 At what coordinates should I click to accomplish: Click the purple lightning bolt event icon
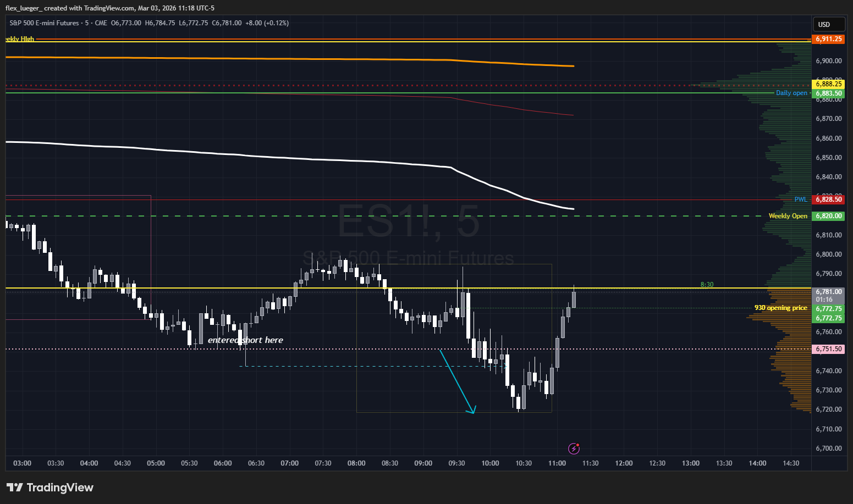pos(574,448)
